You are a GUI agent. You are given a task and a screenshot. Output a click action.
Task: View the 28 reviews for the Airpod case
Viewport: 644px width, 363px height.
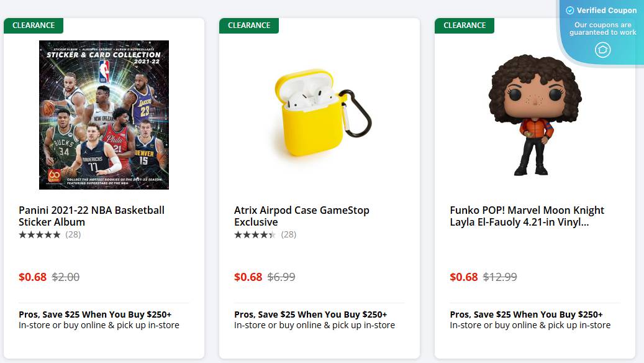click(x=289, y=235)
